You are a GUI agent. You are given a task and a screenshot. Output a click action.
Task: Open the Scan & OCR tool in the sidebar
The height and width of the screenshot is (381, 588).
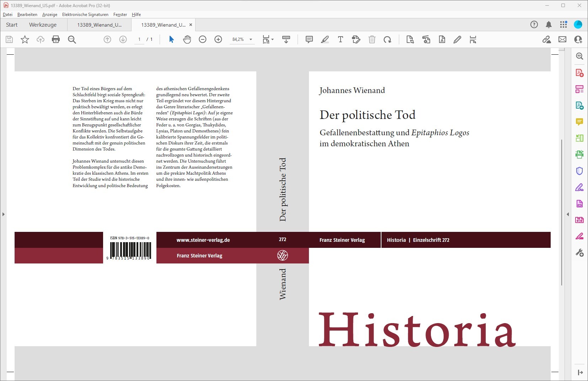579,154
